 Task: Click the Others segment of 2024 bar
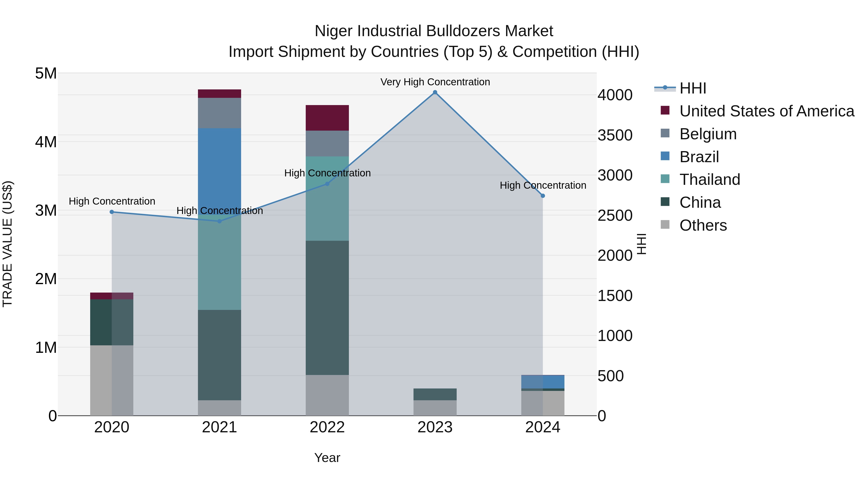tap(543, 403)
